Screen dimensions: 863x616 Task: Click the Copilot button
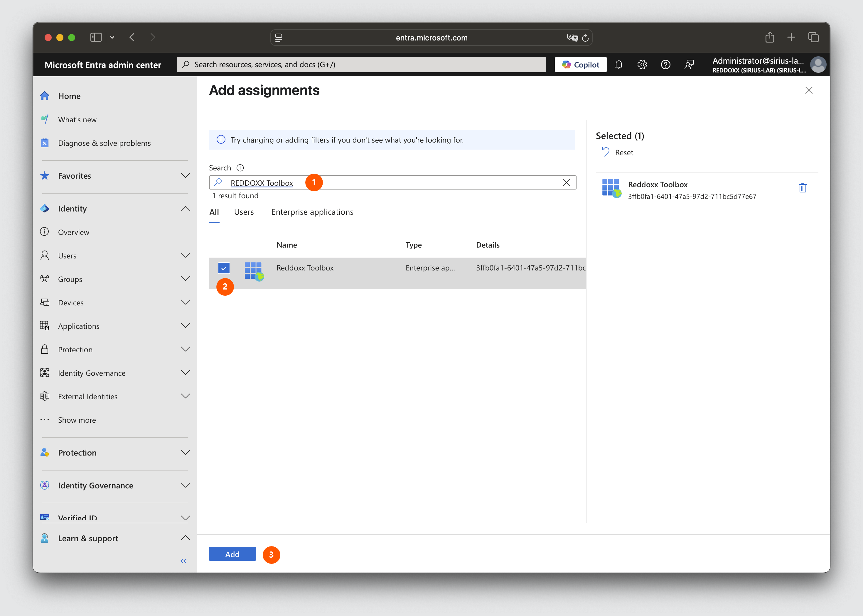(581, 65)
